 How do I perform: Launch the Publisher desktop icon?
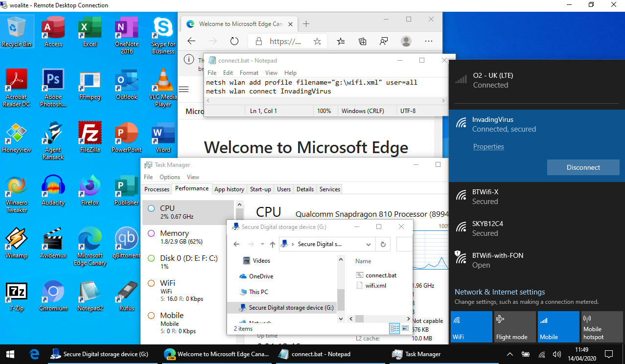pyautogui.click(x=127, y=190)
